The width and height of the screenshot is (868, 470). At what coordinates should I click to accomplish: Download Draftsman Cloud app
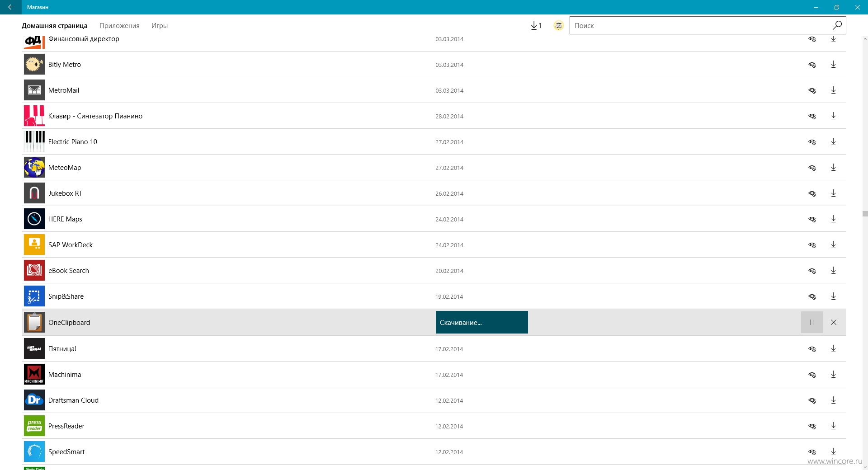(x=833, y=400)
